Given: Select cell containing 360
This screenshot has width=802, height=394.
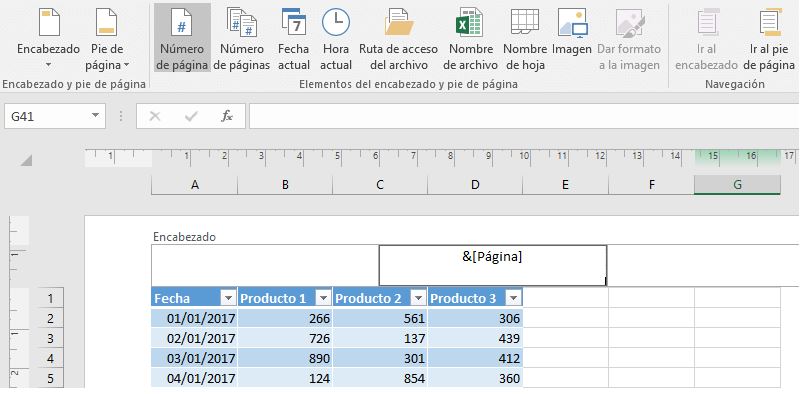Looking at the screenshot, I should click(475, 378).
